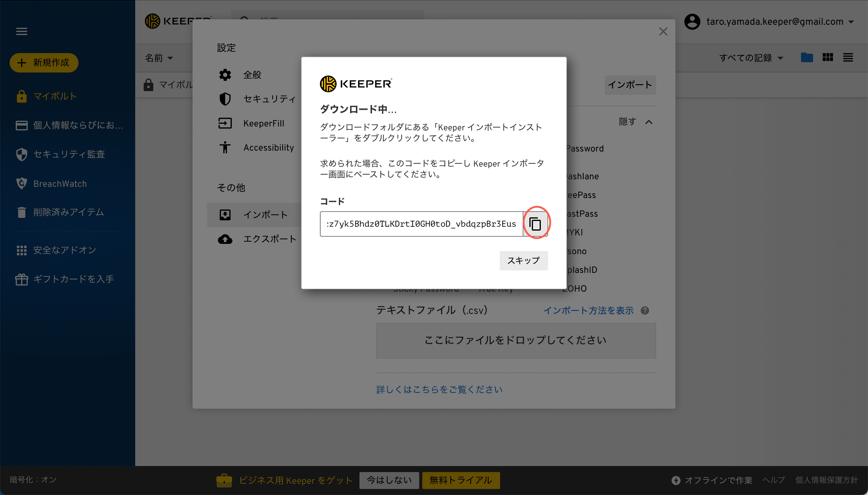
Task: Click the 無料トライアル button
Action: tap(461, 480)
